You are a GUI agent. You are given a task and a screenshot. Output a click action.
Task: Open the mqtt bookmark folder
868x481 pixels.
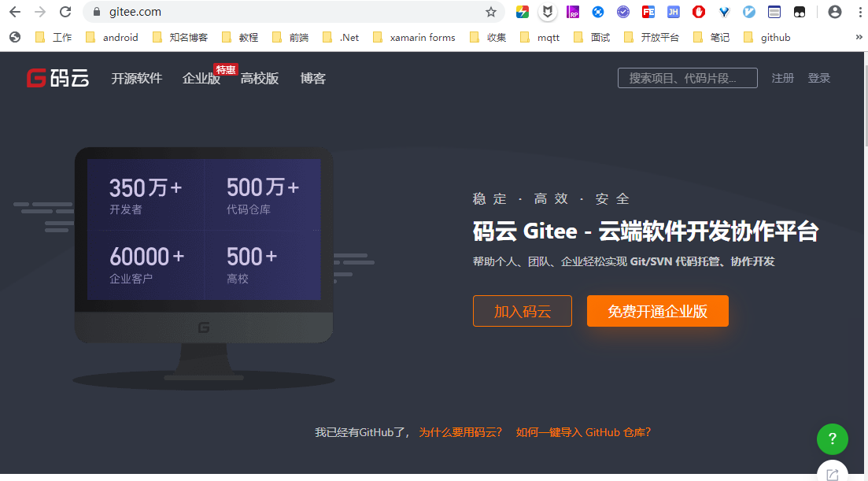coord(540,37)
